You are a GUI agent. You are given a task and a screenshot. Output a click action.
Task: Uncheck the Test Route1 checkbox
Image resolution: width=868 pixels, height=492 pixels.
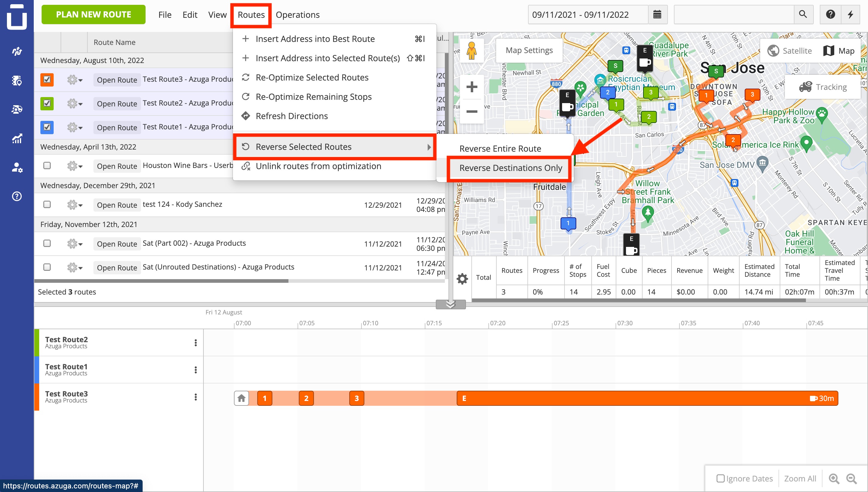click(x=47, y=128)
